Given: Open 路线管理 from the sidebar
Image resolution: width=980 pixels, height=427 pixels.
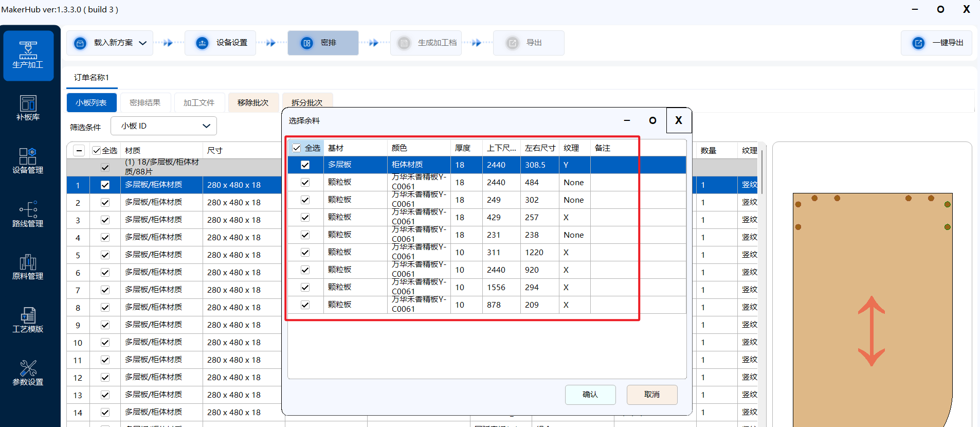Looking at the screenshot, I should coord(28,214).
